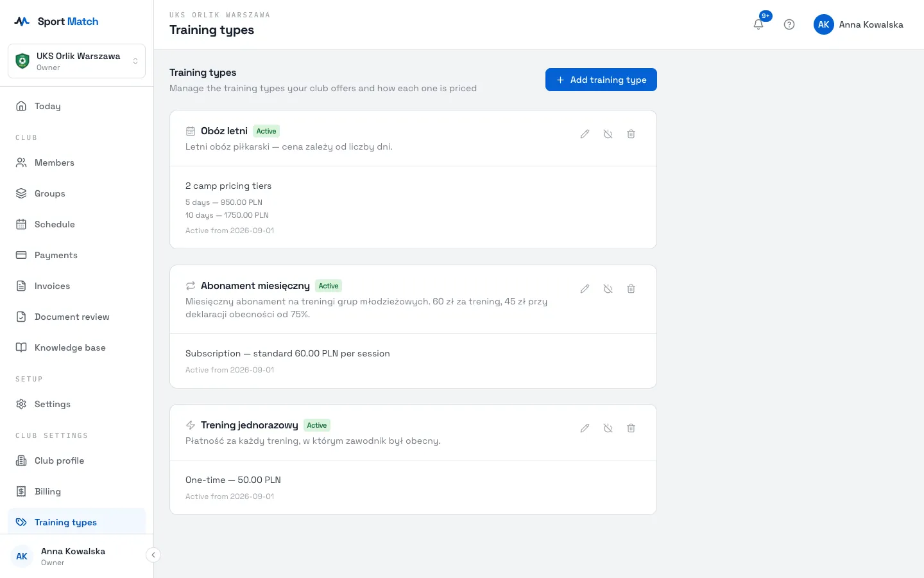Edit the Trening jednorazowy training type

tap(585, 428)
